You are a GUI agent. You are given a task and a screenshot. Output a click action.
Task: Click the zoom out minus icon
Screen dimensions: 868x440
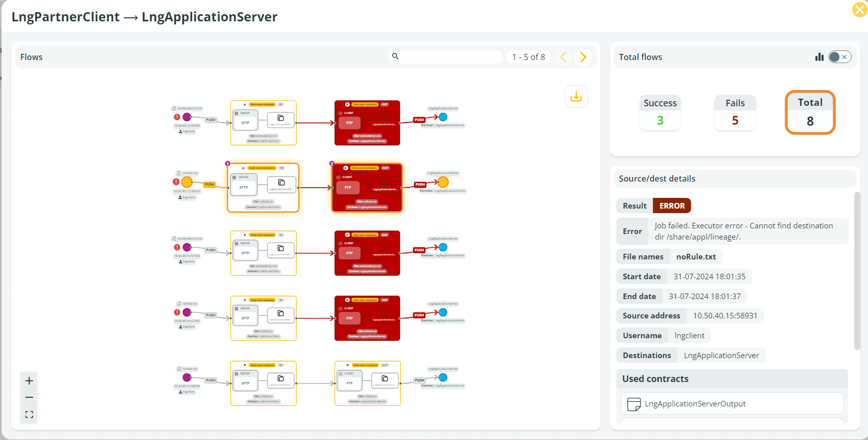[29, 397]
